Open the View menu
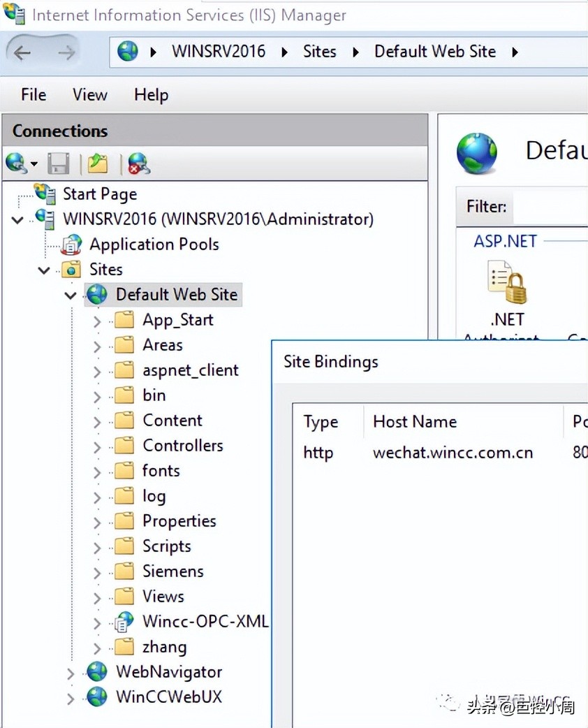This screenshot has height=728, width=588. 90,95
